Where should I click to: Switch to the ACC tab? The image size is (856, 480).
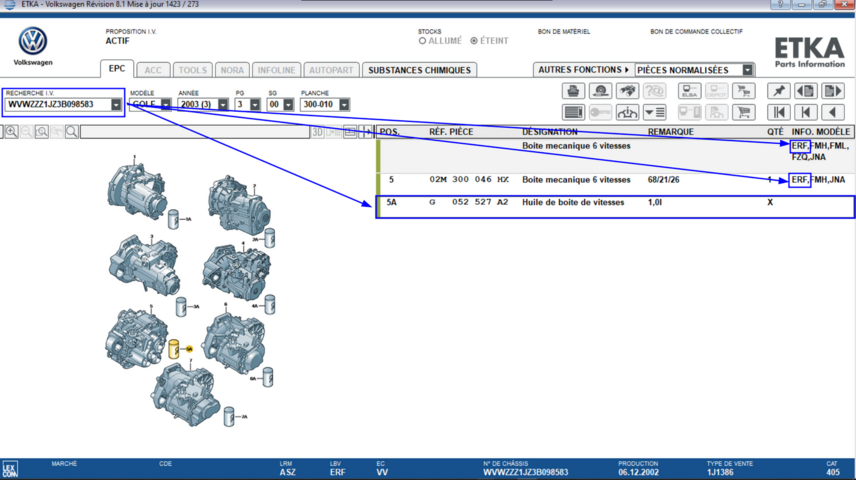coord(153,70)
